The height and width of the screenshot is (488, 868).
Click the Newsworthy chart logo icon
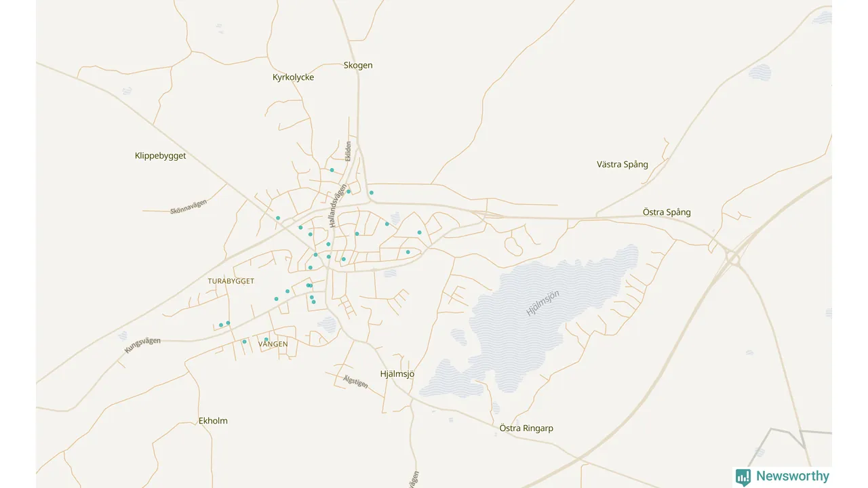pos(743,476)
